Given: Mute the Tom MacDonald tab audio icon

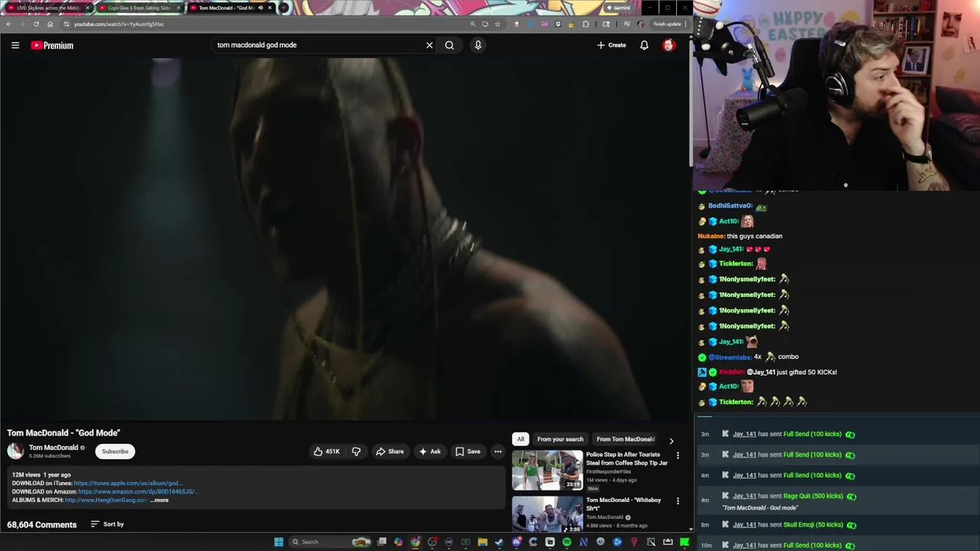Looking at the screenshot, I should [x=260, y=8].
